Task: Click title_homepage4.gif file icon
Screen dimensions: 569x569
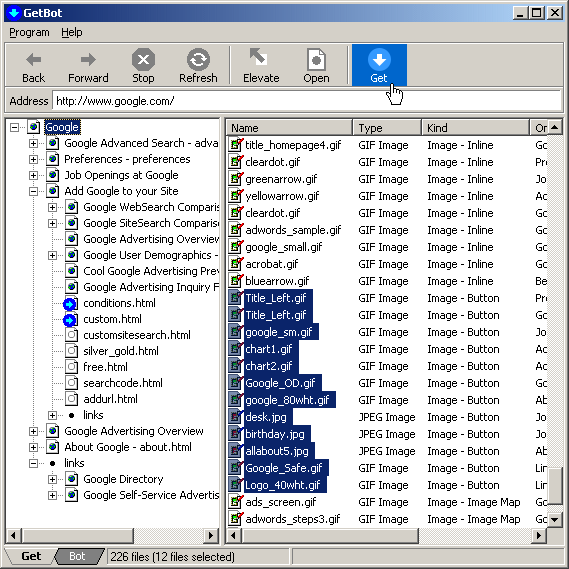Action: point(236,145)
